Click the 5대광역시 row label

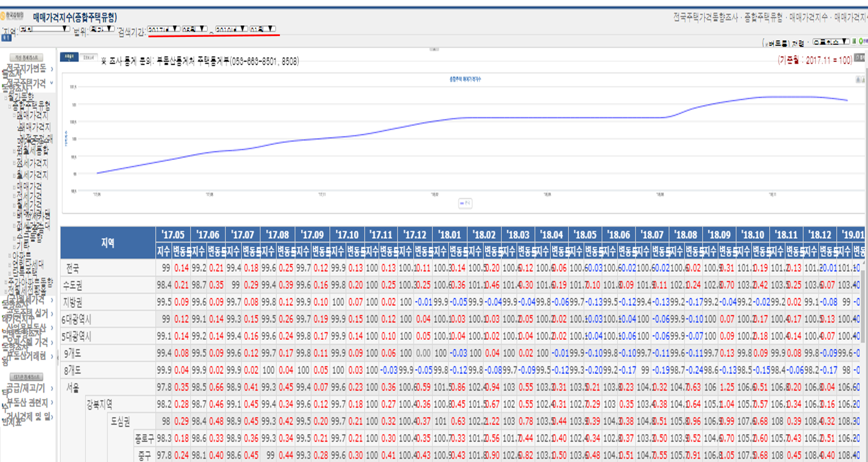(x=76, y=337)
